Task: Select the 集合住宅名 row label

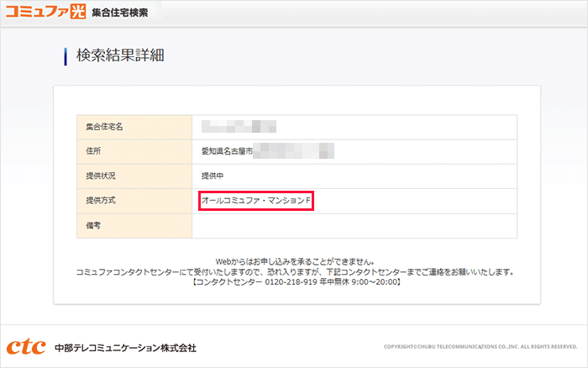Action: tap(105, 127)
